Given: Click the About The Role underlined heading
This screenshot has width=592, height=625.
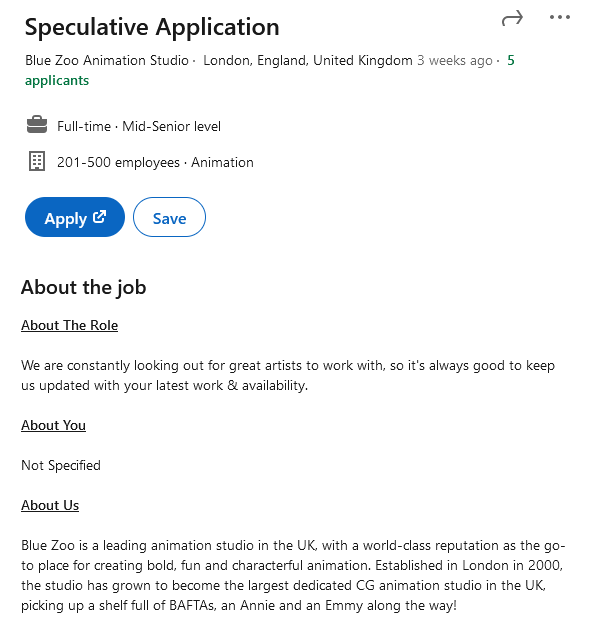Looking at the screenshot, I should [69, 325].
